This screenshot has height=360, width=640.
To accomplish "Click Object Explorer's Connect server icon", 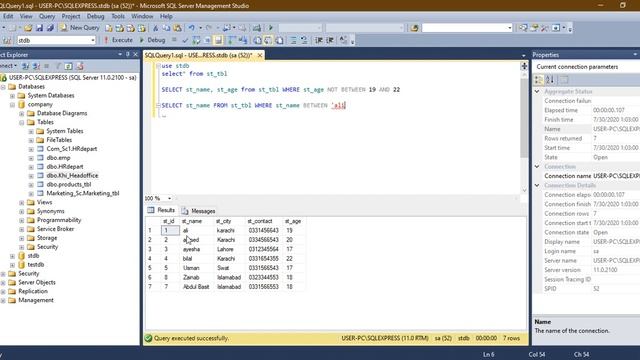I will coord(25,66).
